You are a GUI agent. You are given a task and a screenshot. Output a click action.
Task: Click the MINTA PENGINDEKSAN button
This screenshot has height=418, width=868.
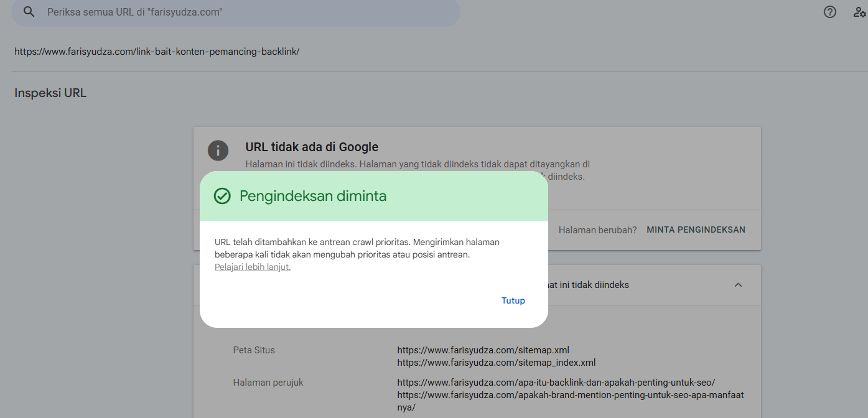tap(696, 230)
